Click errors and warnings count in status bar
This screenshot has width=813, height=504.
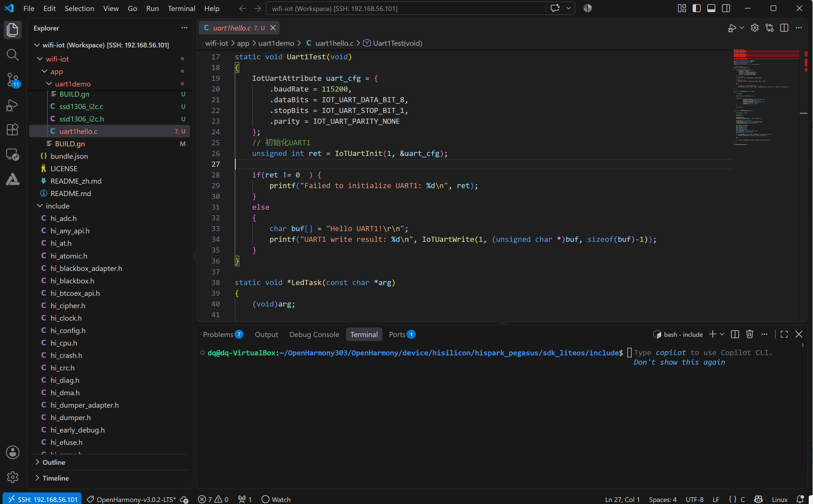pos(213,499)
